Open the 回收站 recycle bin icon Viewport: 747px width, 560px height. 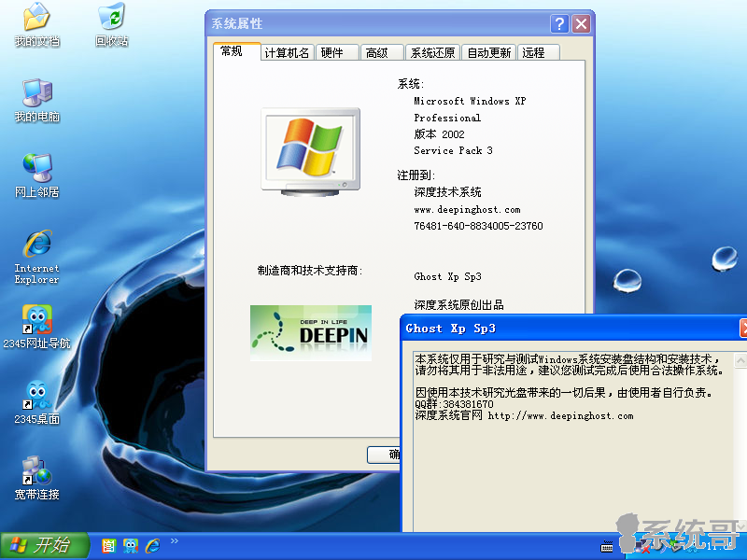[111, 25]
